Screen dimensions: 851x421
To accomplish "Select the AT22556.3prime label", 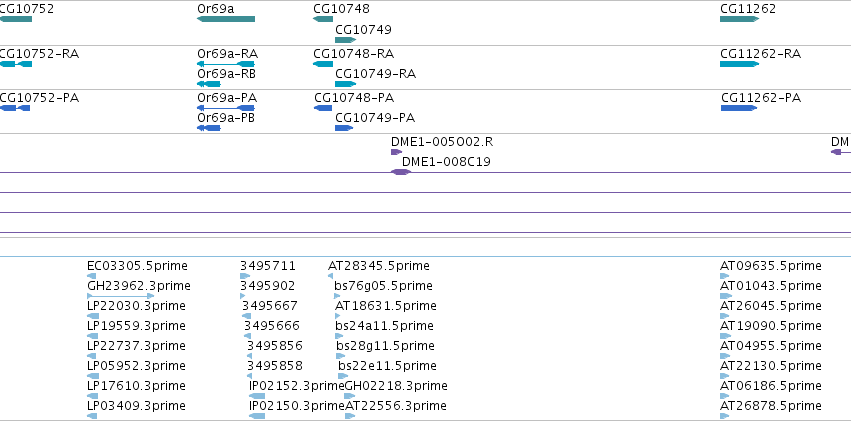I will coord(396,406).
